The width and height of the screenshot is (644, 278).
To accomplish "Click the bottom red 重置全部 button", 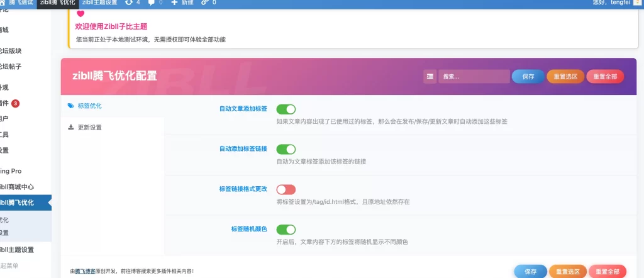I will coord(608,271).
